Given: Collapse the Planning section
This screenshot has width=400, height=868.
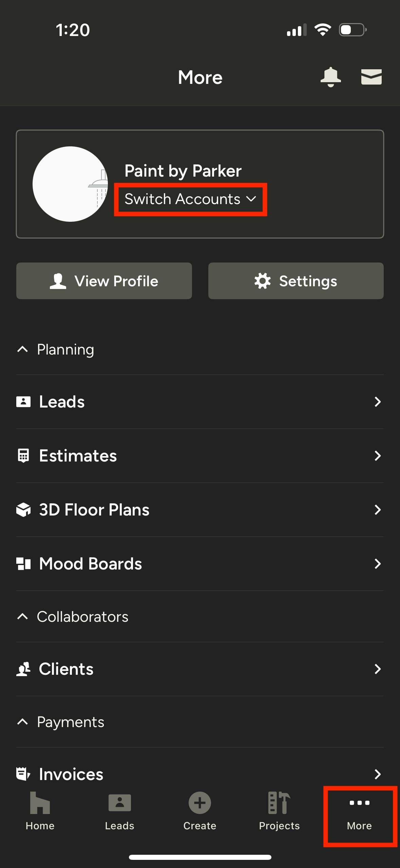Looking at the screenshot, I should (x=22, y=349).
